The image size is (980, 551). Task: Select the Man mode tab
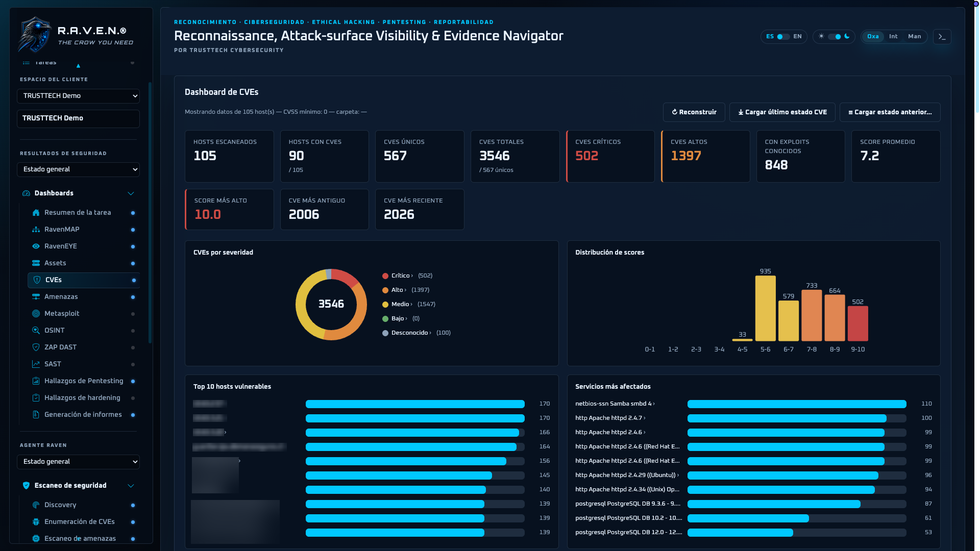tap(915, 37)
